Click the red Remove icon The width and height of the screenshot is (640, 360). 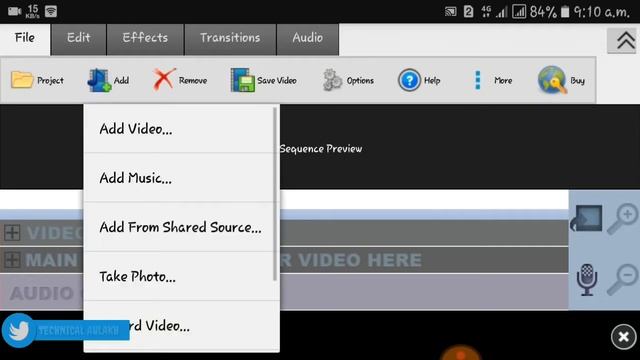[x=164, y=80]
